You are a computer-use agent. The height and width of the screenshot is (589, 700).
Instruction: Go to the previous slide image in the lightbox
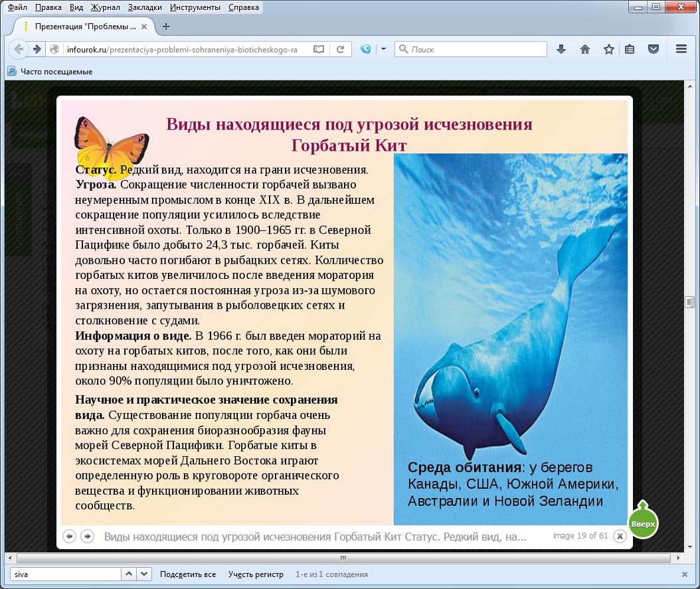(69, 536)
